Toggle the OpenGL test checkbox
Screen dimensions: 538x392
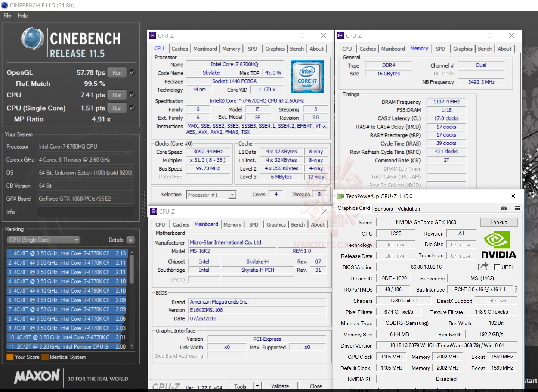pyautogui.click(x=132, y=72)
